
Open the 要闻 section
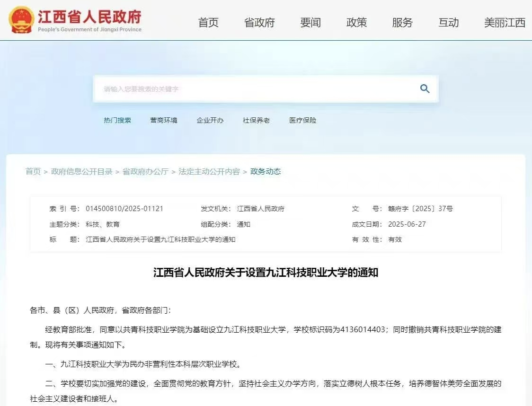coord(310,23)
